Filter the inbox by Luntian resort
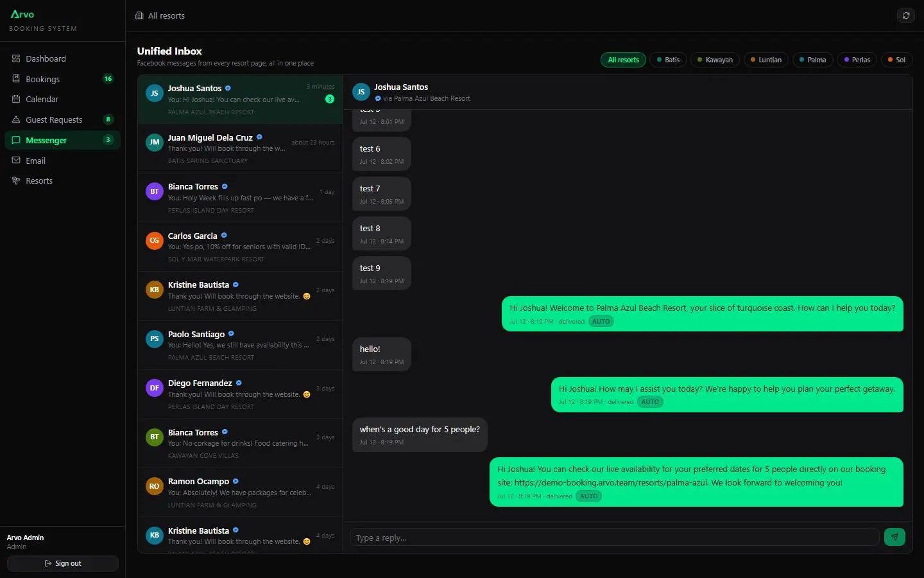The height and width of the screenshot is (578, 924). click(x=766, y=60)
